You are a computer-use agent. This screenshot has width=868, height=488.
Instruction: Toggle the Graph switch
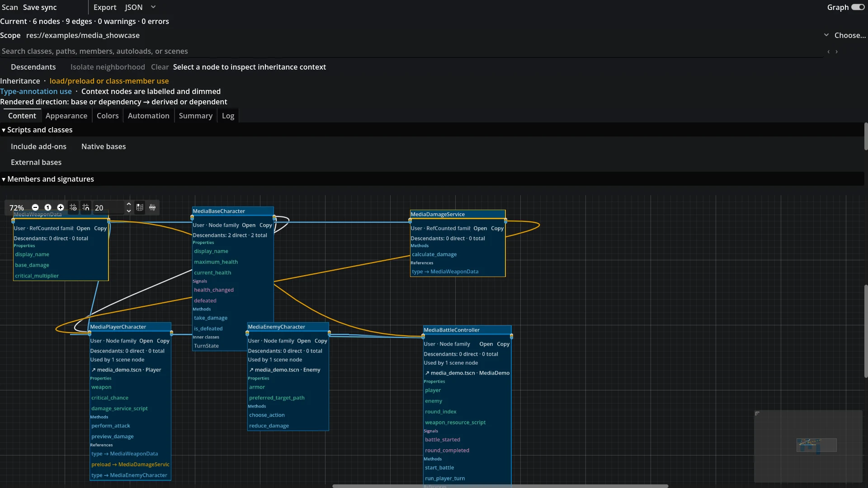click(858, 7)
